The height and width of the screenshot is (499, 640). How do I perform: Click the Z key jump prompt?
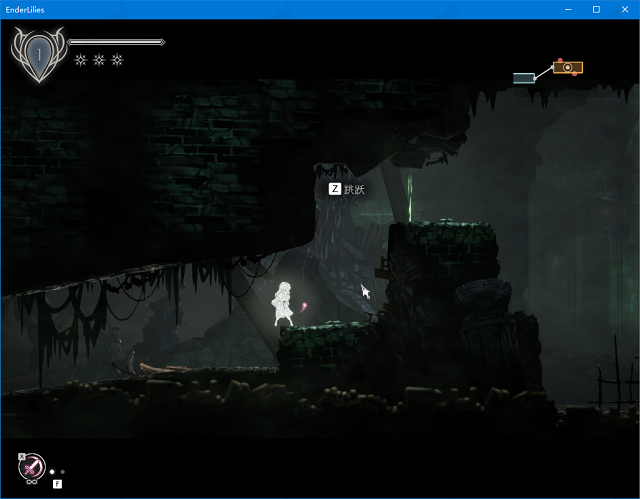335,189
